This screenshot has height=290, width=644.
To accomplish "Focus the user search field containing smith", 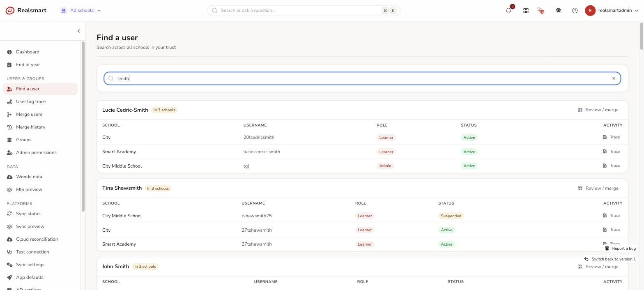I will point(362,78).
